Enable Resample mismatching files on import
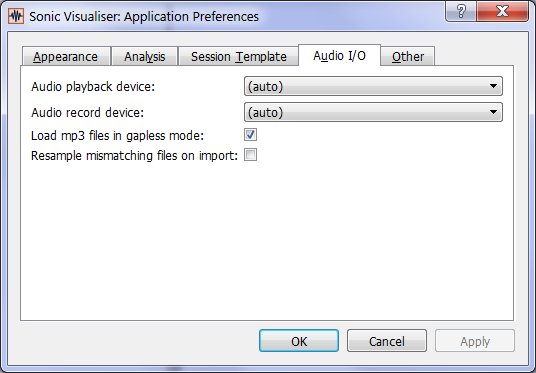 [251, 155]
